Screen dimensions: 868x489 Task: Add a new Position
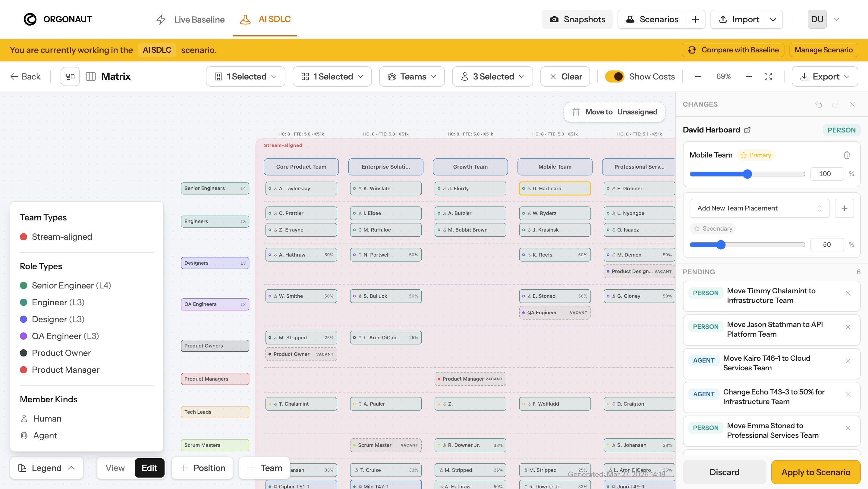(x=202, y=468)
